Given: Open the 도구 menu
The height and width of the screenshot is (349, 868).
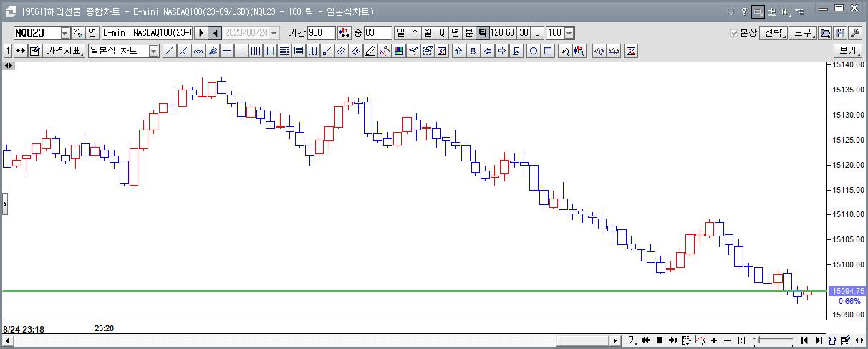Looking at the screenshot, I should [803, 33].
